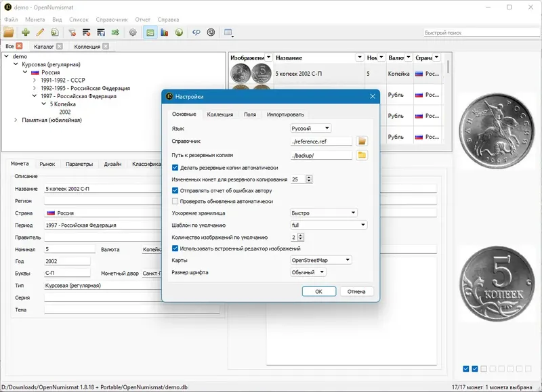
Task: Enable the third unchecked image box at bottom right
Action: point(484,369)
